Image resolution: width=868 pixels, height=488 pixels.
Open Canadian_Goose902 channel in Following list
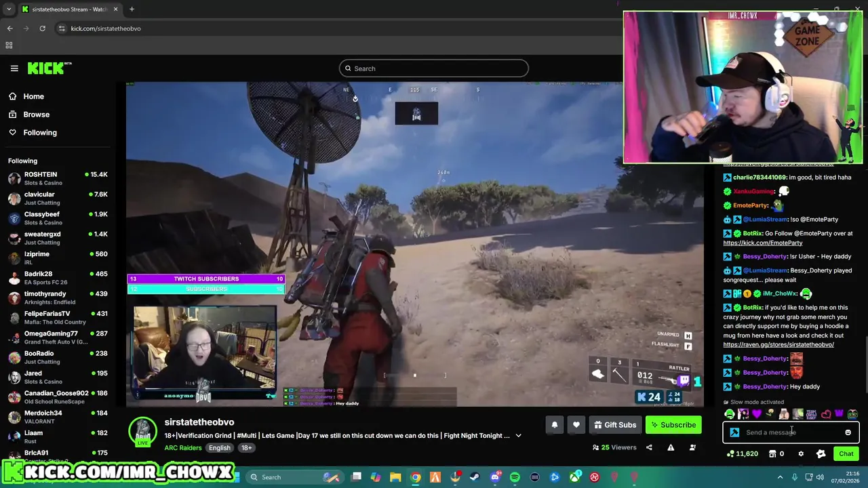[x=58, y=396]
